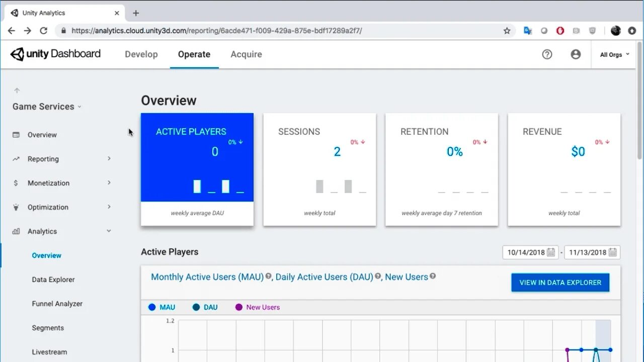Reload the page with the refresh icon

click(44, 31)
